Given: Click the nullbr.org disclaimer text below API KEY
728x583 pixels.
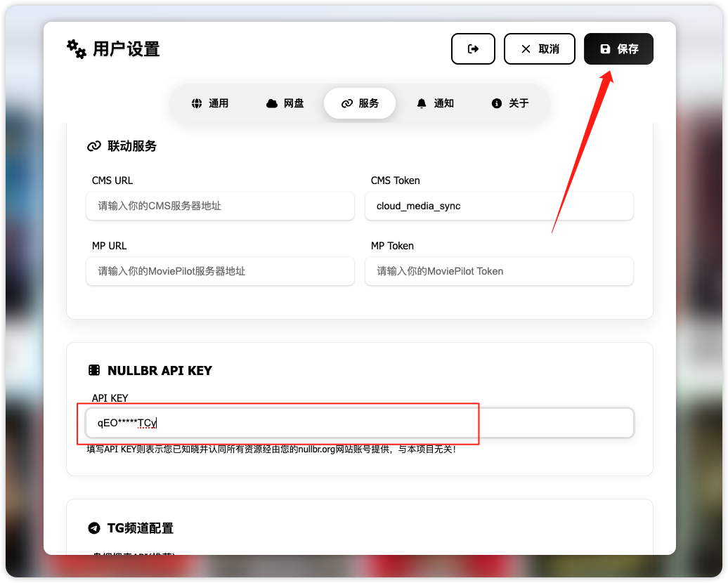Looking at the screenshot, I should (x=271, y=448).
